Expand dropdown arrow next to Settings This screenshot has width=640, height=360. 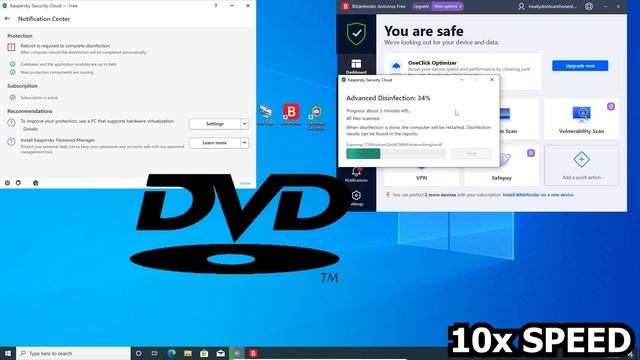(244, 124)
